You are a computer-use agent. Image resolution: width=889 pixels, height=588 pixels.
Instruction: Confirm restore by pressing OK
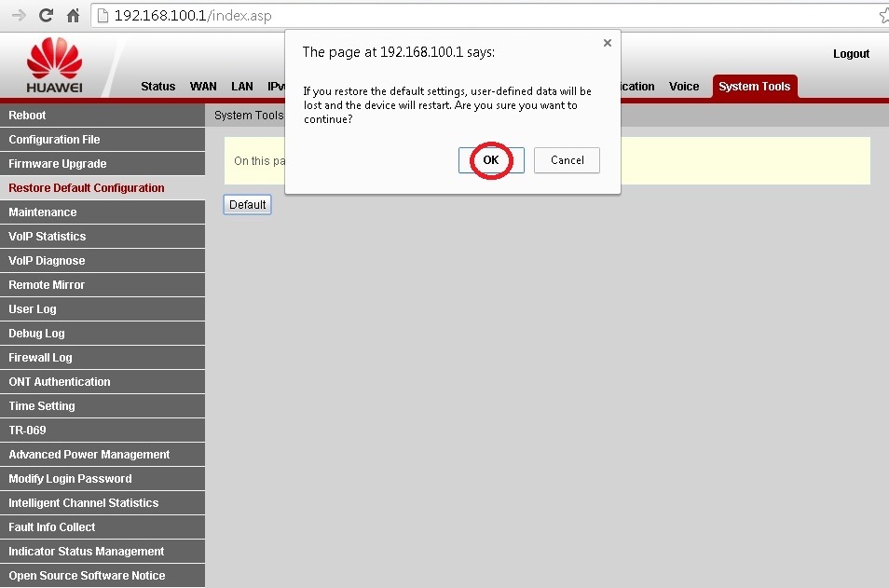[x=491, y=160]
